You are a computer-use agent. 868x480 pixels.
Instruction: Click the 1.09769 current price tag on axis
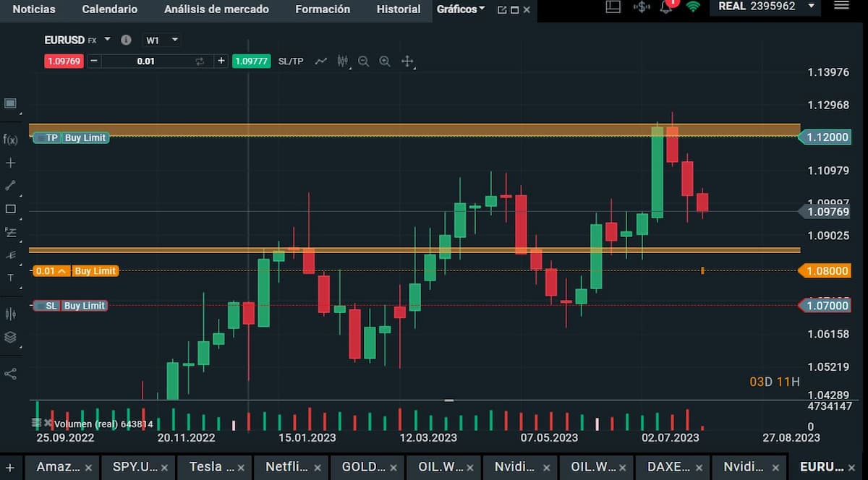click(x=823, y=212)
